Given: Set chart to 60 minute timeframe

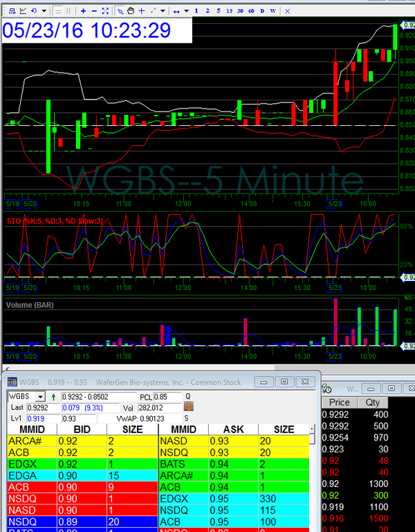Looking at the screenshot, I should (250, 11).
